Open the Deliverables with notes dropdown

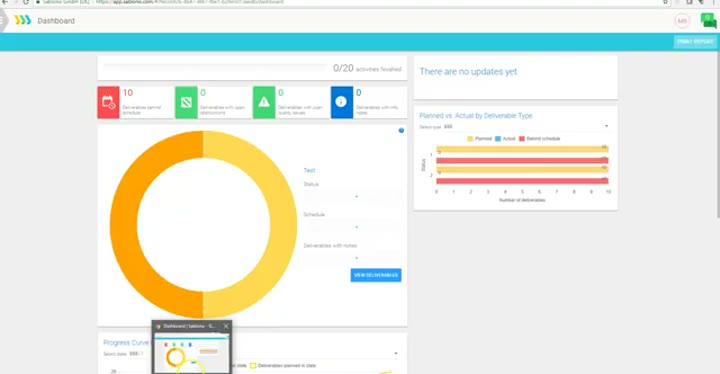coord(353,258)
